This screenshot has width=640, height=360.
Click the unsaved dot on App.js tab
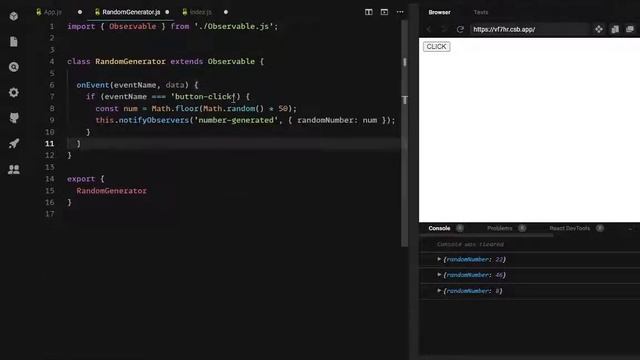pyautogui.click(x=80, y=12)
